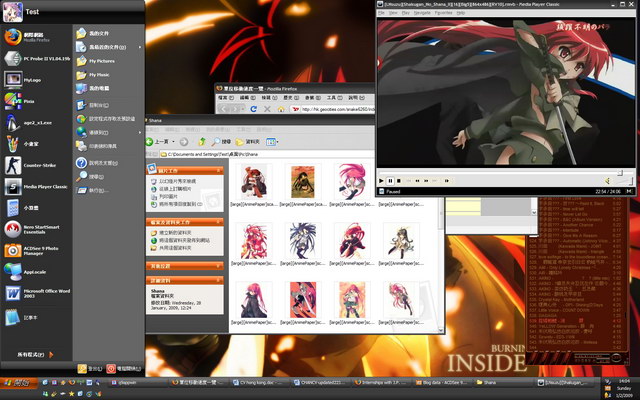Viewport: 640px width, 400px height.
Task: Open Navigate menu in Media Player Classic
Action: click(422, 13)
